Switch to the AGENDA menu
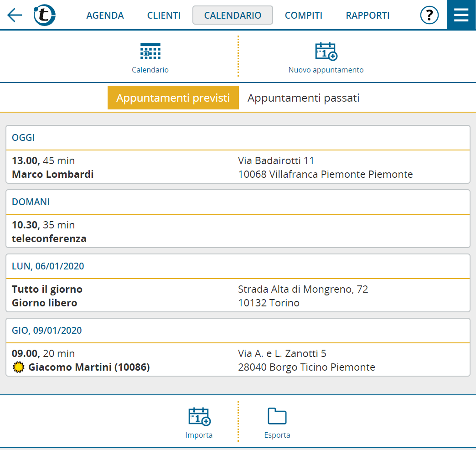Viewport: 476px width, 450px height. tap(105, 15)
